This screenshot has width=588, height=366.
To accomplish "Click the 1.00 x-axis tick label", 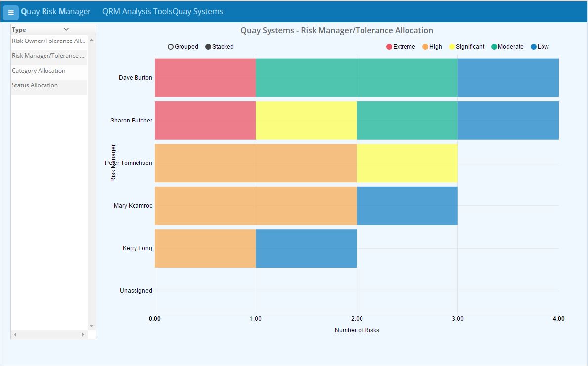I will [x=256, y=319].
